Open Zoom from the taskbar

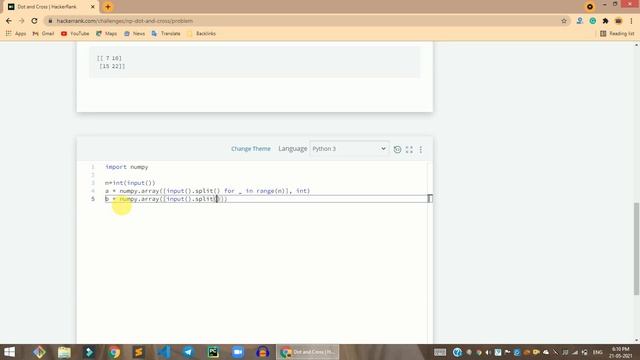tap(238, 352)
